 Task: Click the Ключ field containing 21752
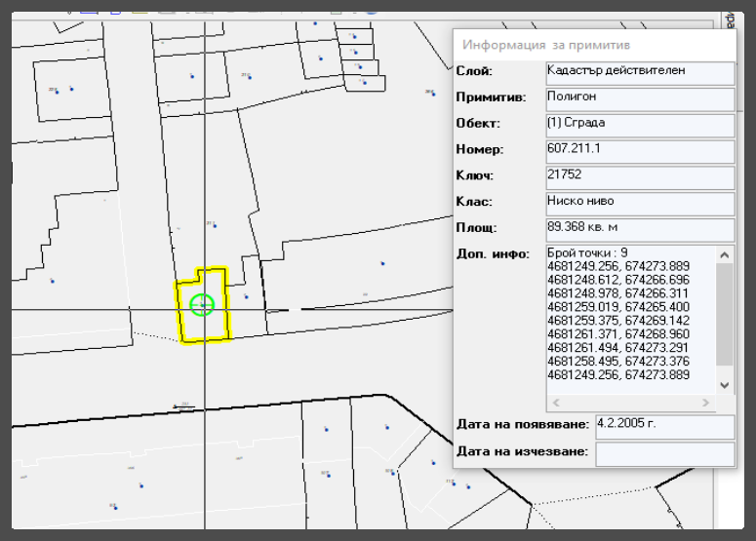(639, 177)
